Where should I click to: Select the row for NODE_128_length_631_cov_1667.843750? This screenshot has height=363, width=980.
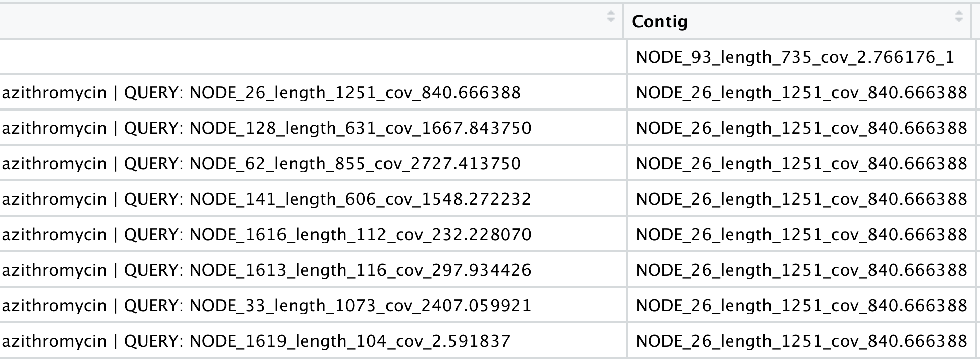tap(265, 128)
